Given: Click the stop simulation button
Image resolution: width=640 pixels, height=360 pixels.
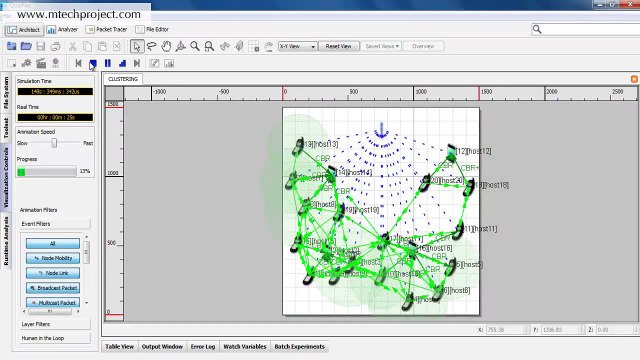Looking at the screenshot, I should tap(93, 63).
